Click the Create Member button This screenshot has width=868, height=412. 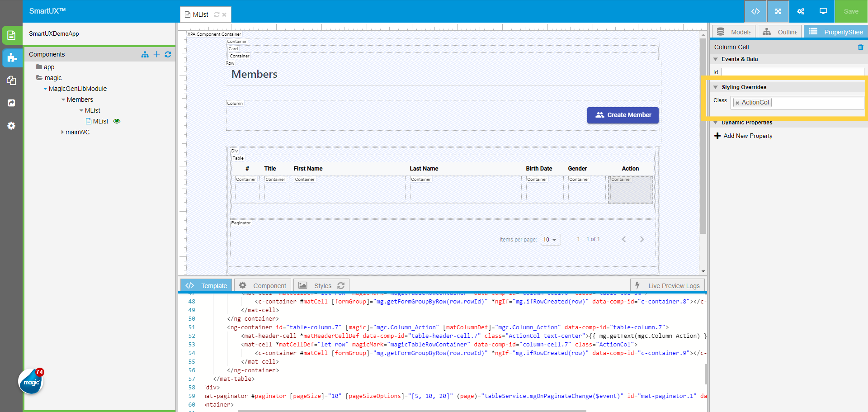click(623, 115)
